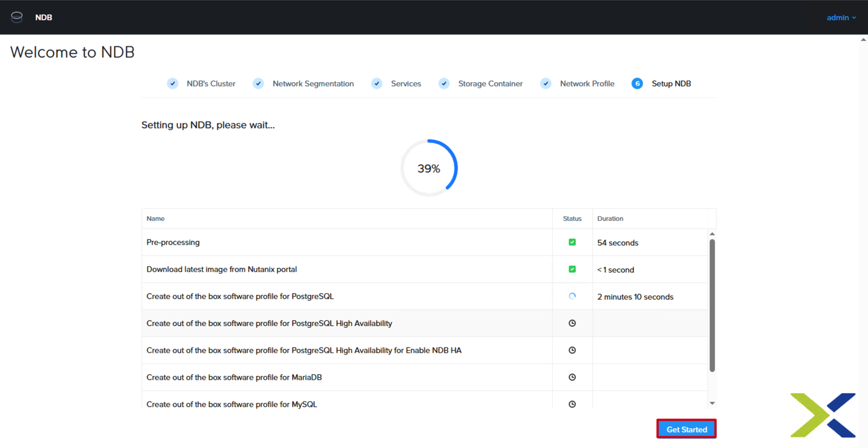Click the green completed icon for Download latest image
868x448 pixels.
coord(572,269)
